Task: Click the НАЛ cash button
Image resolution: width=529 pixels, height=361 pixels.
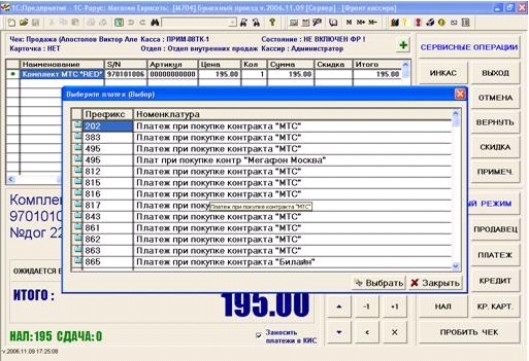Action: tap(443, 306)
